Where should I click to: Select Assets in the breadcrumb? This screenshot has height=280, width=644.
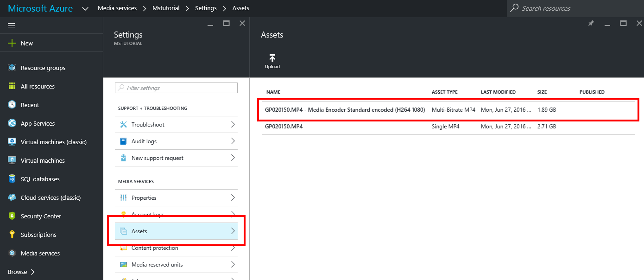[241, 8]
